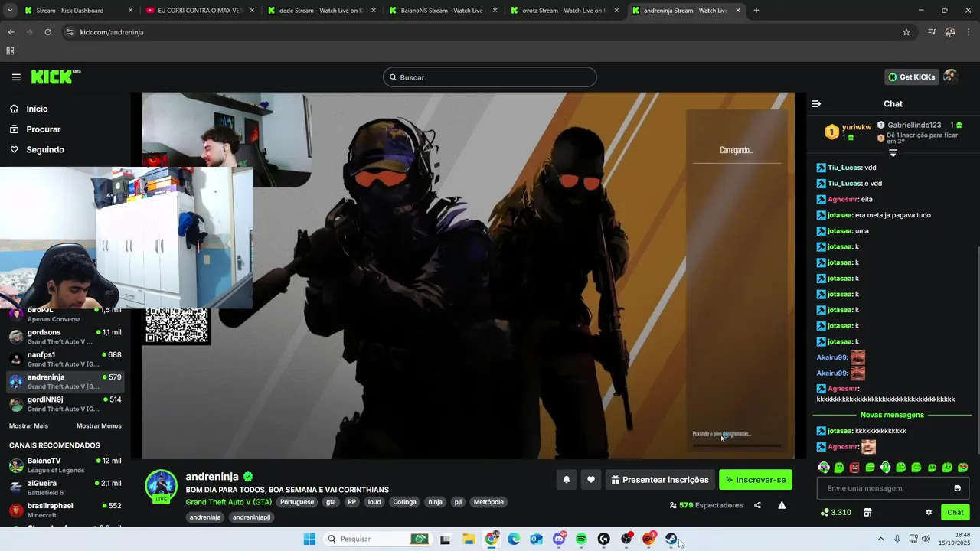980x551 pixels.
Task: Switch to the BaianoNS Stream tab
Action: point(443,11)
